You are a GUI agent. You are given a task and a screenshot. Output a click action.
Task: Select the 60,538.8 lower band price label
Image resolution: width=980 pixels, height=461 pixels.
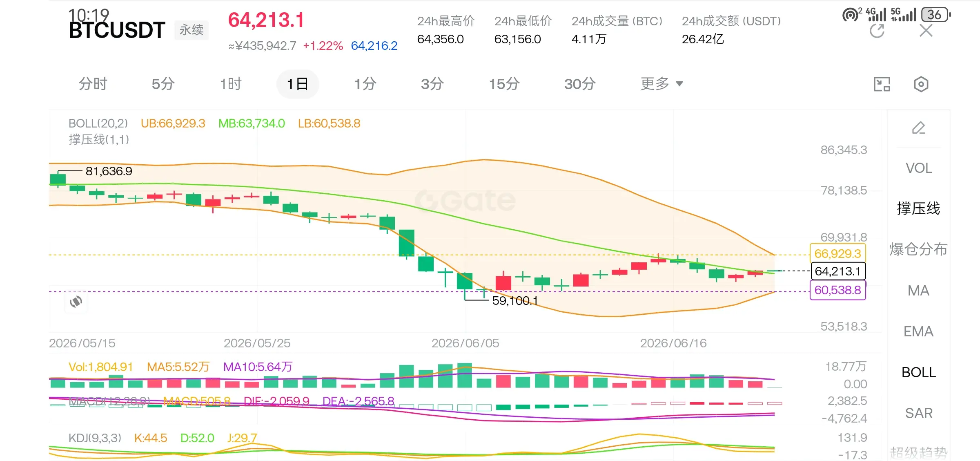click(837, 290)
